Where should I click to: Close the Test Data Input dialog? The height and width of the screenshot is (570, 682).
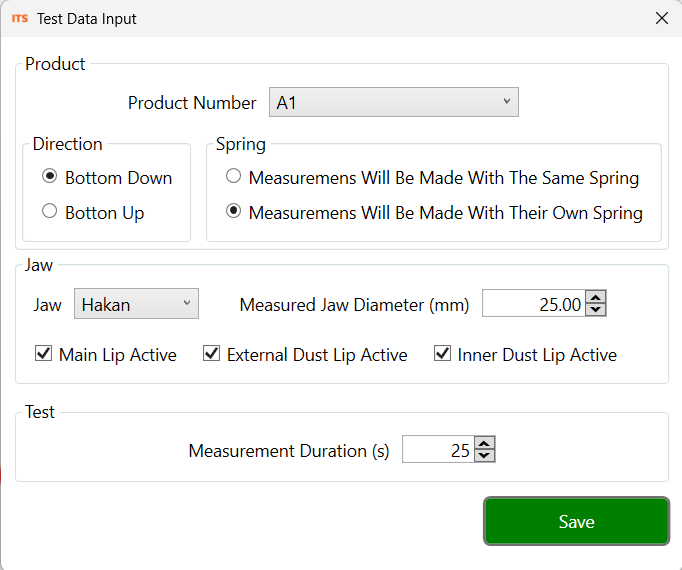pos(661,18)
